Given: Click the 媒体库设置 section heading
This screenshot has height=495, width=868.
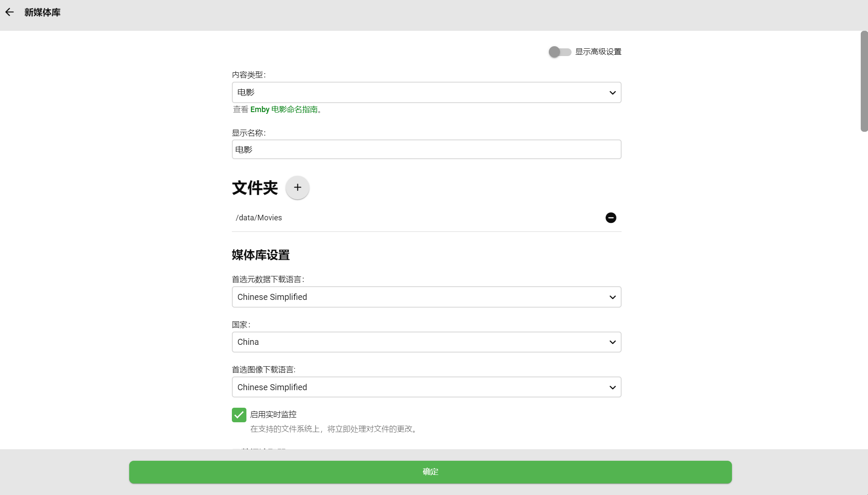Looking at the screenshot, I should click(x=261, y=255).
